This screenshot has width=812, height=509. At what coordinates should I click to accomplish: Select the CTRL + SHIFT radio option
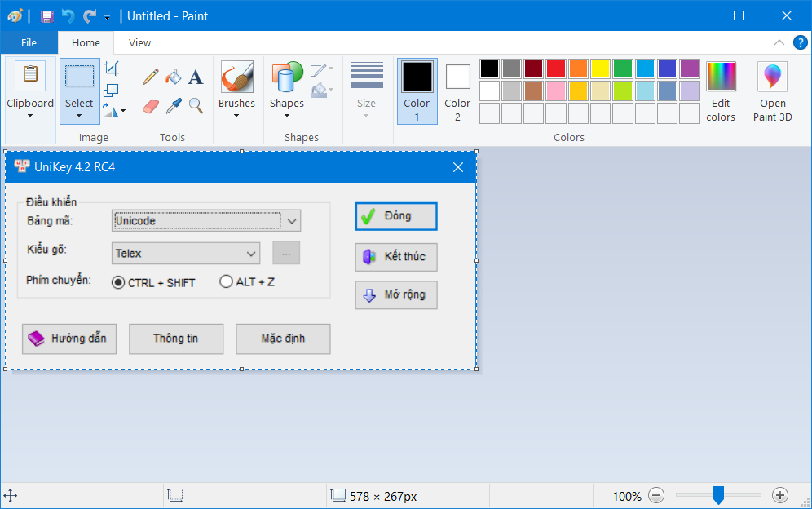click(118, 282)
